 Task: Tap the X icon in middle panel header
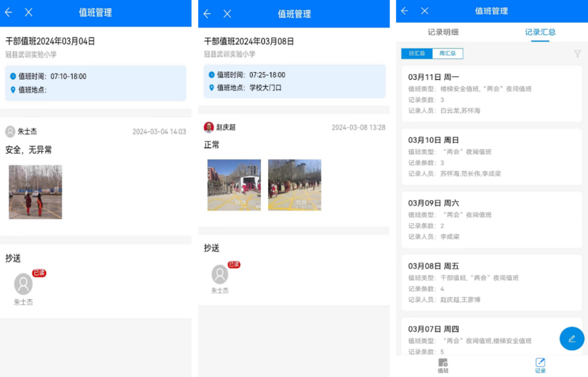(x=227, y=14)
